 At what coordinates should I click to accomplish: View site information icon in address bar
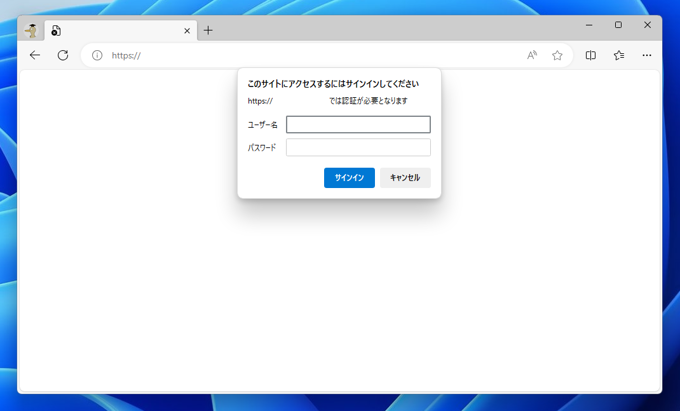[97, 55]
